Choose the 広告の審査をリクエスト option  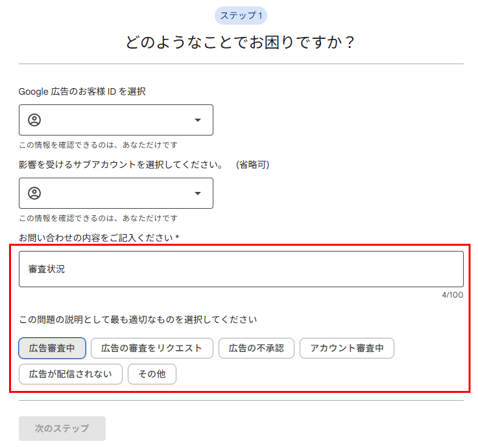pos(152,348)
